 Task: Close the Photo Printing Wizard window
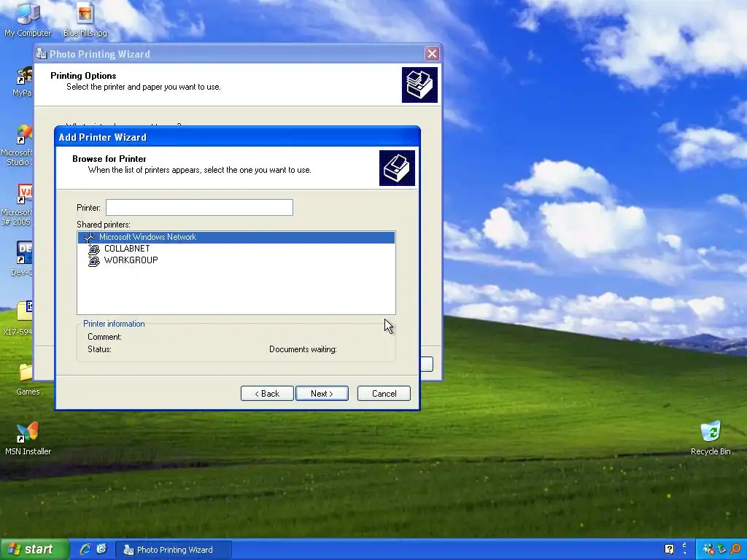pos(432,54)
